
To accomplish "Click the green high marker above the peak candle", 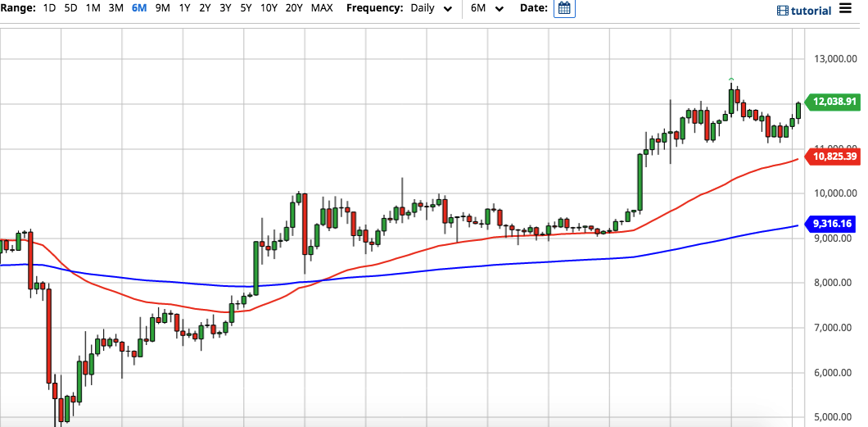I will [731, 79].
